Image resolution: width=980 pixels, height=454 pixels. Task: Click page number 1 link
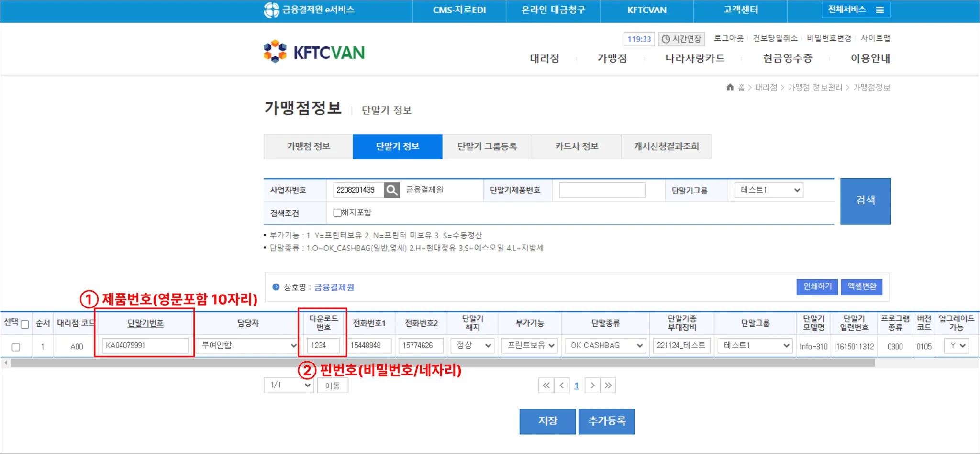pyautogui.click(x=577, y=386)
